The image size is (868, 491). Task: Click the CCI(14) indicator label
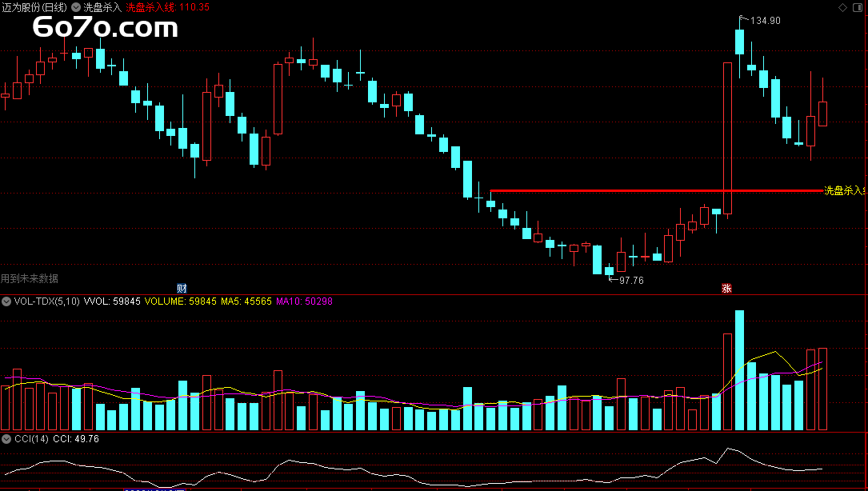coord(31,439)
